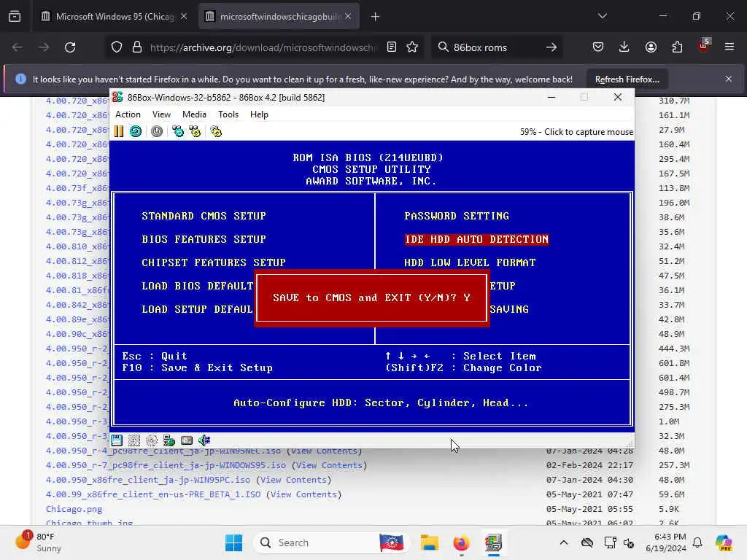The width and height of the screenshot is (747, 560).
Task: Open Pocket save icon in Firefox
Action: (x=598, y=47)
